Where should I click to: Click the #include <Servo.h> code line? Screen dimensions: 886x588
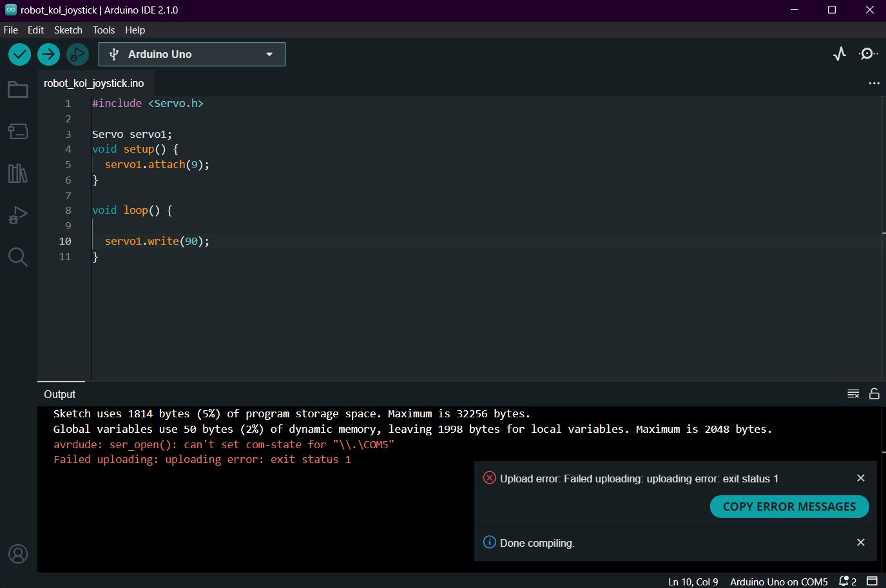[x=148, y=103]
